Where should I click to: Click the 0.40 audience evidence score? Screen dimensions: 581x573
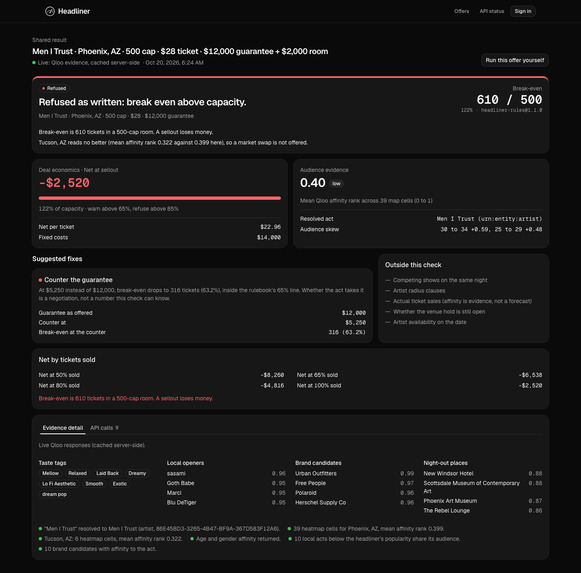coord(313,183)
